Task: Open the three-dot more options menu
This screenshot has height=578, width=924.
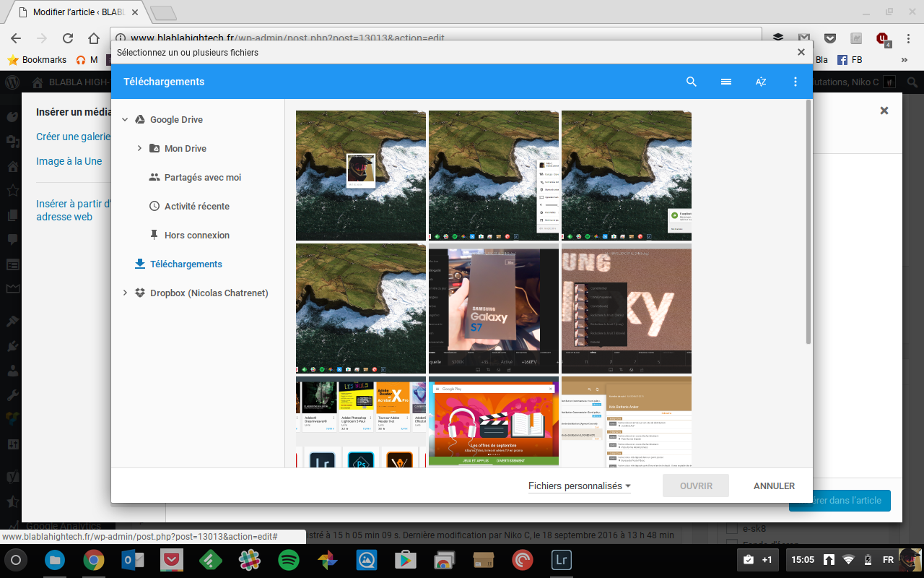Action: [x=796, y=82]
